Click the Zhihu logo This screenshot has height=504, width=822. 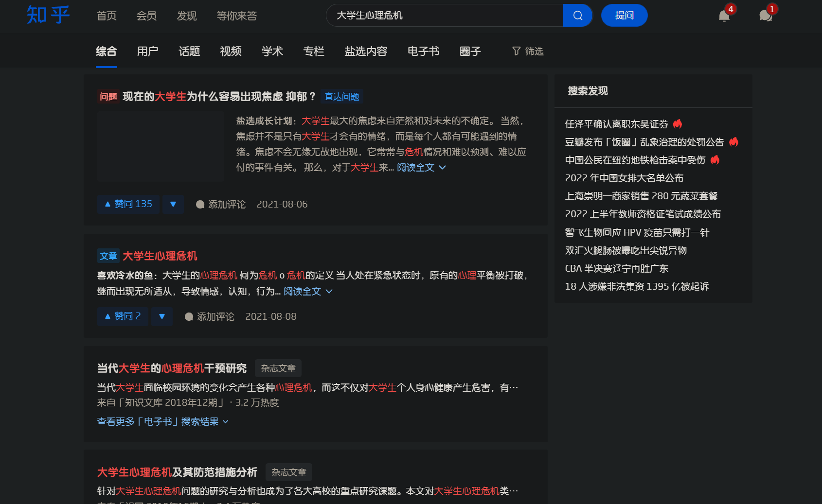point(47,15)
